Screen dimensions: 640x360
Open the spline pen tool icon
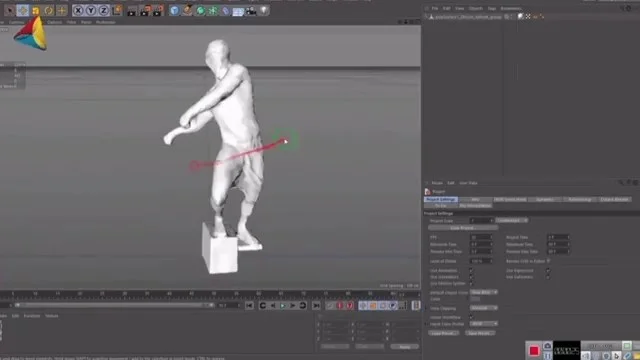(187, 10)
